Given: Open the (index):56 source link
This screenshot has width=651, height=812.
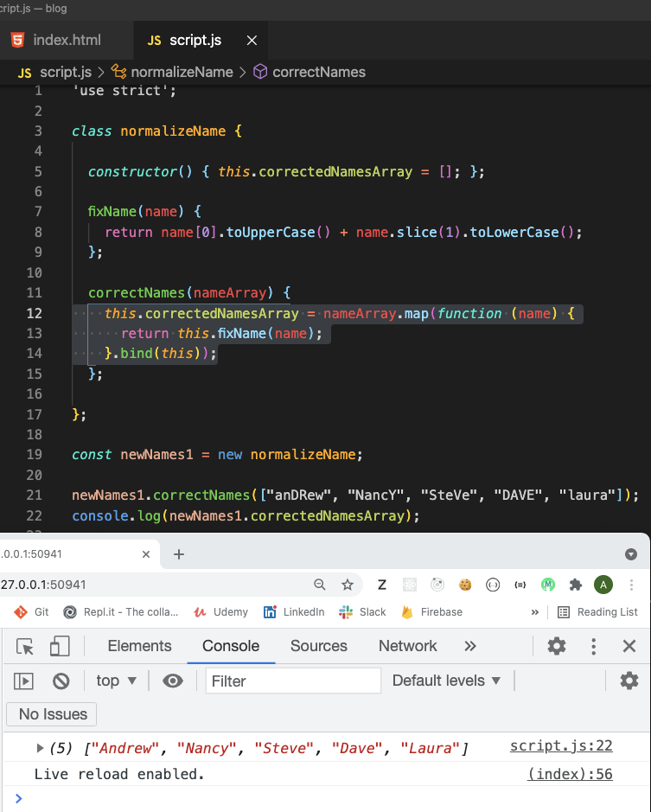Looking at the screenshot, I should [x=570, y=774].
